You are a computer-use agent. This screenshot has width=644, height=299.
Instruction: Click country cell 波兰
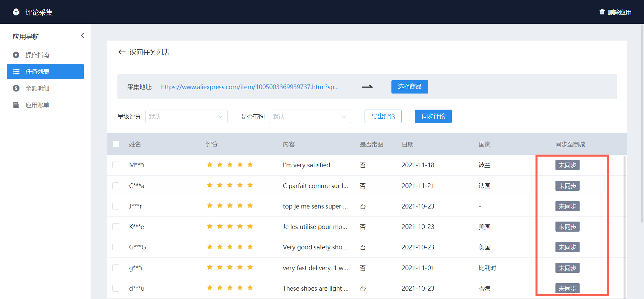click(484, 165)
